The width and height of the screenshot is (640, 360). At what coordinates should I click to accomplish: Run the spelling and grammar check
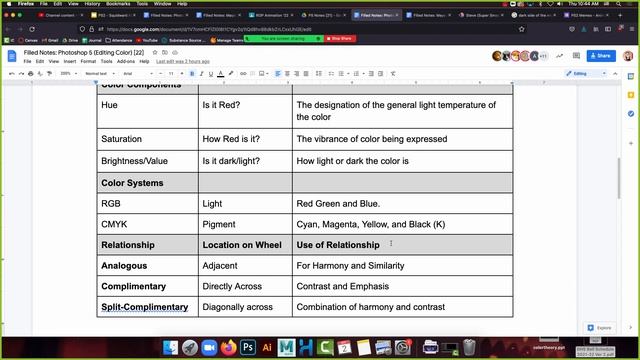coord(40,73)
